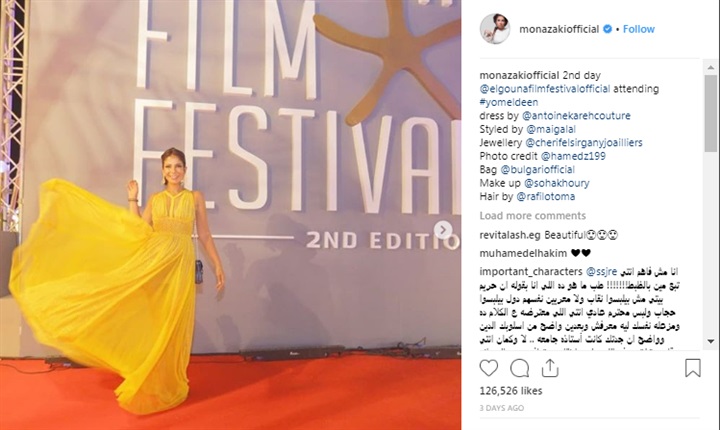720x430 pixels.
Task: Click the yellow dress festival photo
Action: click(231, 215)
